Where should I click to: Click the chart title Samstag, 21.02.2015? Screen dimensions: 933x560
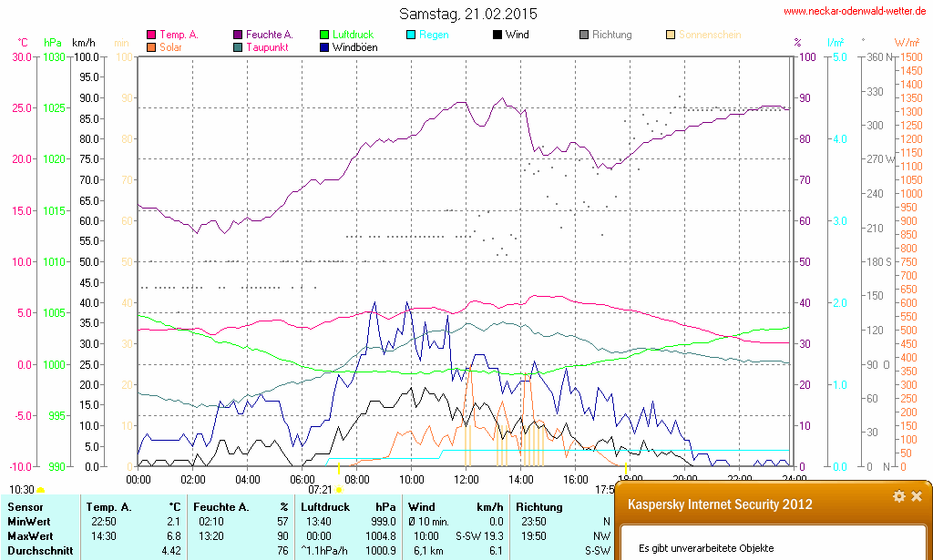click(x=468, y=14)
